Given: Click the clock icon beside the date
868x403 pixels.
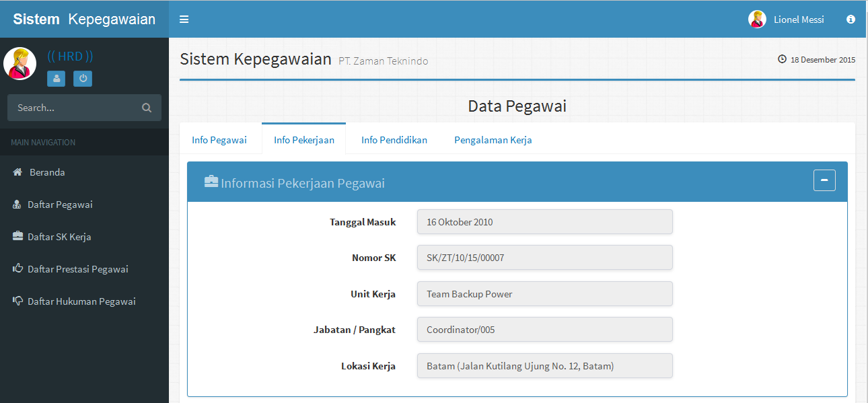Looking at the screenshot, I should [x=781, y=59].
